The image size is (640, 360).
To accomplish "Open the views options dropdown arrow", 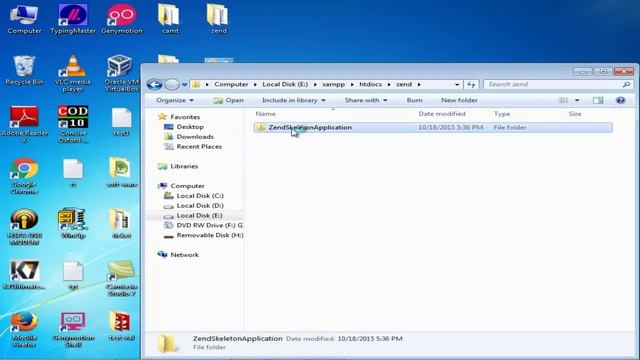I will (577, 100).
